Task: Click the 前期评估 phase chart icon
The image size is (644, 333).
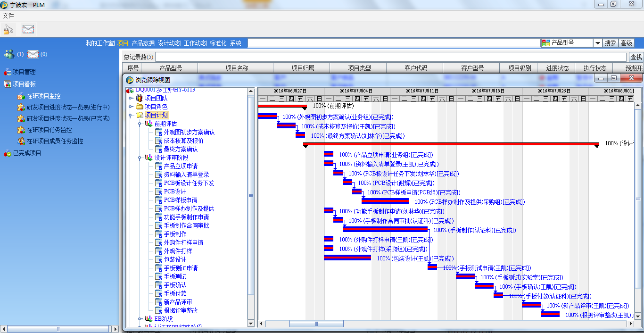Action: 149,124
